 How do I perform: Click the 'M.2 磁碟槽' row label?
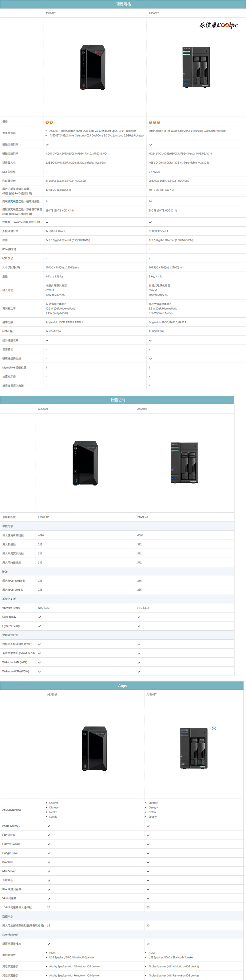tap(9, 172)
